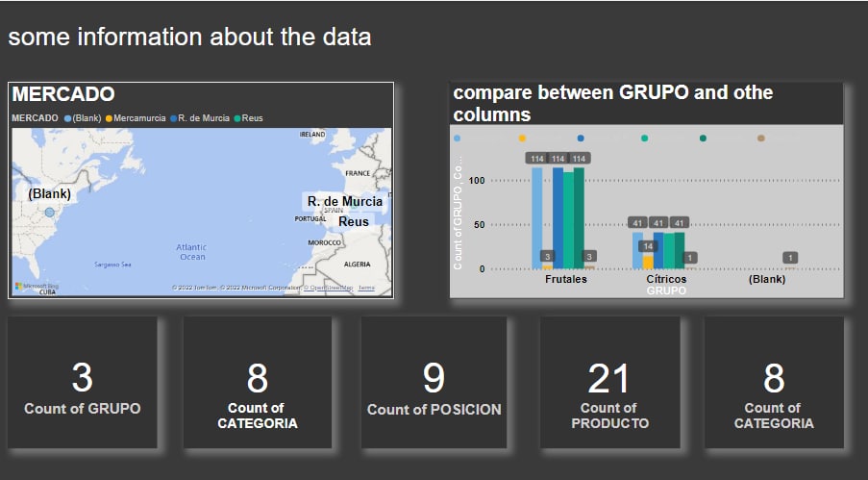Viewport: 868px width, 480px height.
Task: Click the yellow Mercamurcia legend dot
Action: coord(109,118)
